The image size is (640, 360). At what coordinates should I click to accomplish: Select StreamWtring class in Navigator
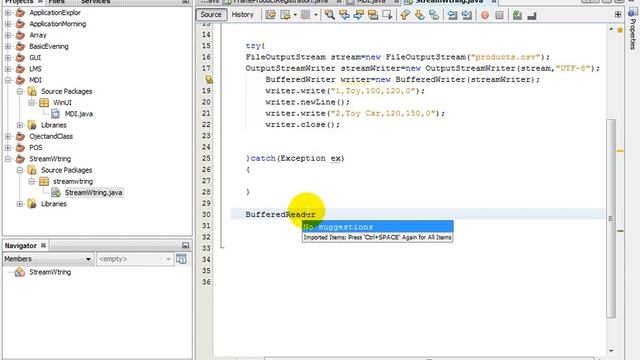(x=50, y=272)
